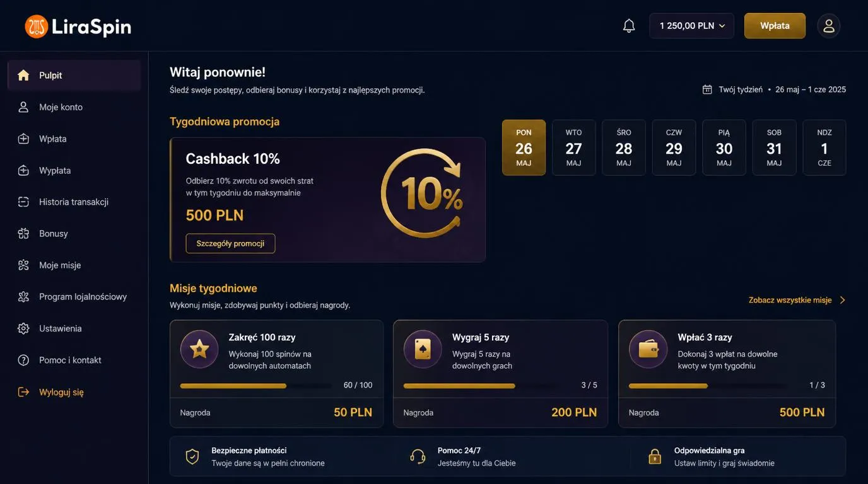868x484 pixels.
Task: Click the padlock icon for Odpowiedzialna gra
Action: point(655,456)
